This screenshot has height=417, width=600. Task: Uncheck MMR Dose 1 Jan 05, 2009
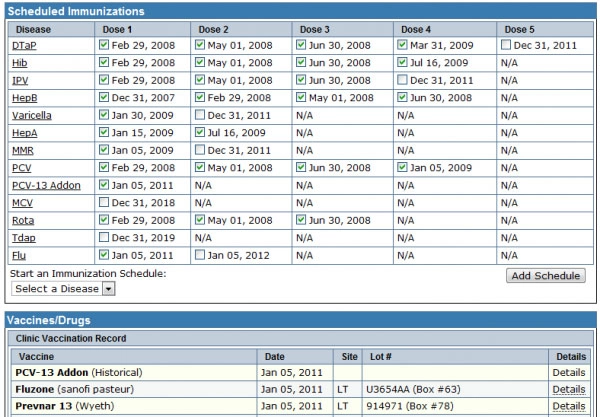(x=104, y=150)
